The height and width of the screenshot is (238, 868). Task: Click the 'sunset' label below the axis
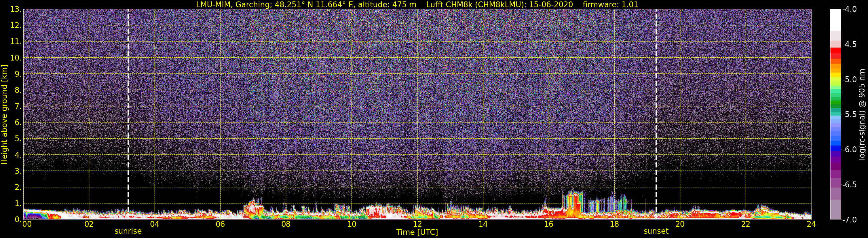(x=656, y=231)
